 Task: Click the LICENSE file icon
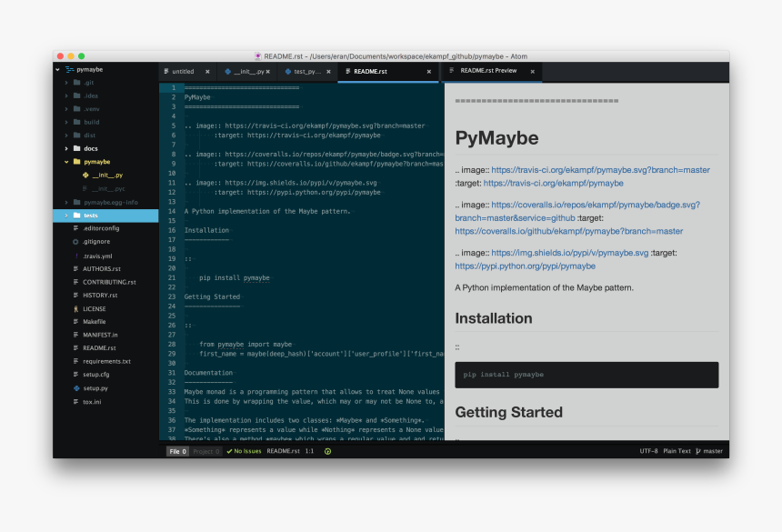pos(75,309)
